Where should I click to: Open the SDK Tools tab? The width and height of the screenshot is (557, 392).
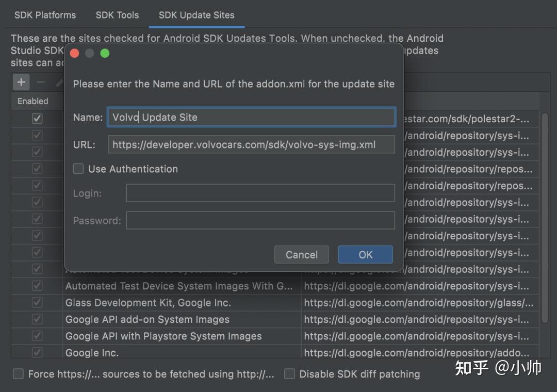pos(117,15)
